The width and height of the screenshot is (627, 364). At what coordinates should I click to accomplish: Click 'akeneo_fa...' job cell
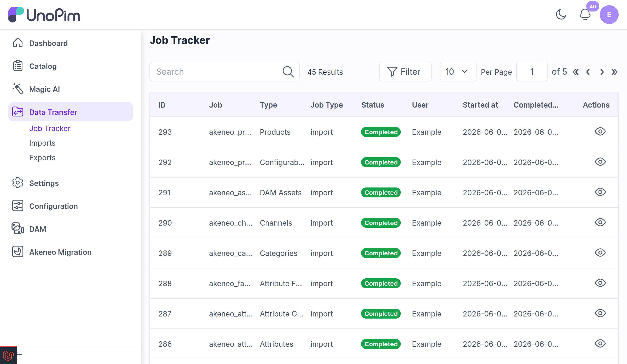pyautogui.click(x=230, y=284)
